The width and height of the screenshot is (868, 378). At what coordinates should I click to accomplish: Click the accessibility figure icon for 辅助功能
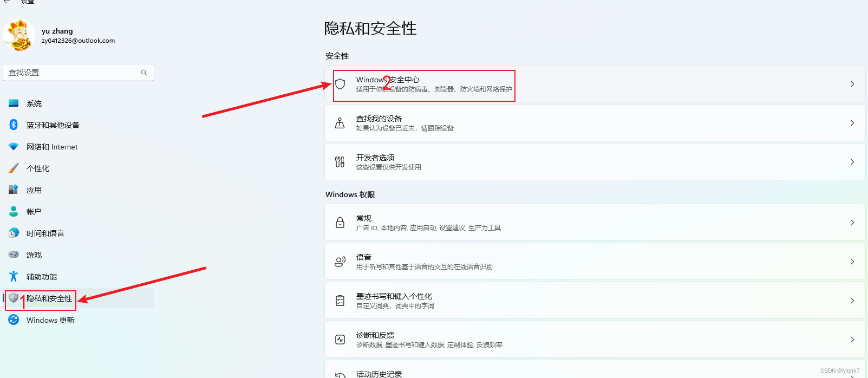pos(14,276)
